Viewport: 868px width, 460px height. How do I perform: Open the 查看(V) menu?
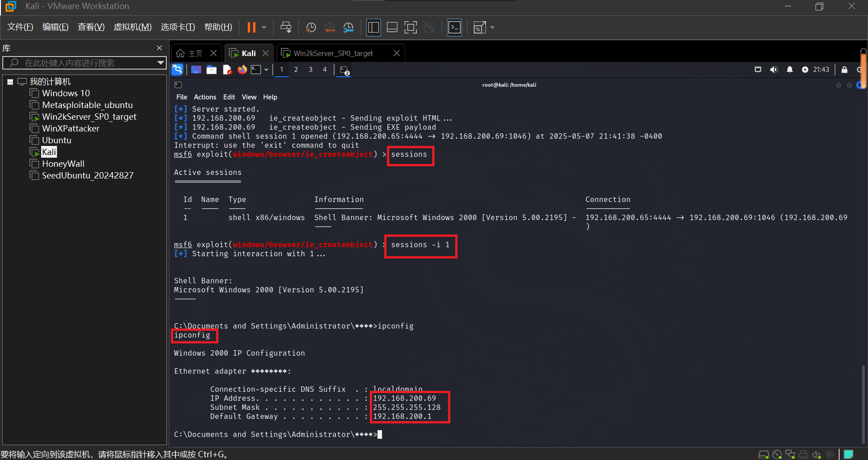pyautogui.click(x=91, y=27)
